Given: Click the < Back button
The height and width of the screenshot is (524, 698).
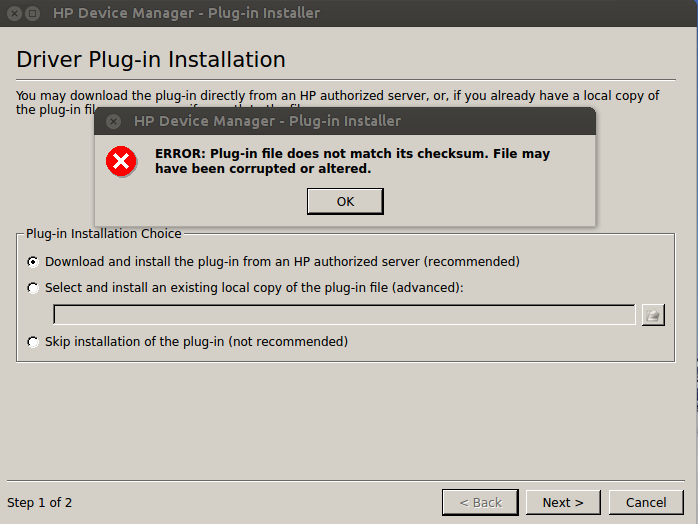Looking at the screenshot, I should (x=480, y=503).
